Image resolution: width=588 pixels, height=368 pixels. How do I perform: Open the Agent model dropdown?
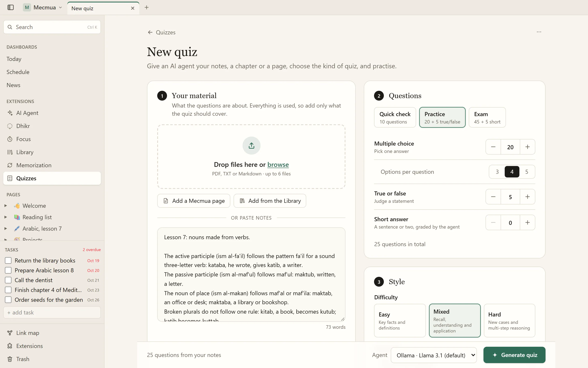tap(434, 355)
